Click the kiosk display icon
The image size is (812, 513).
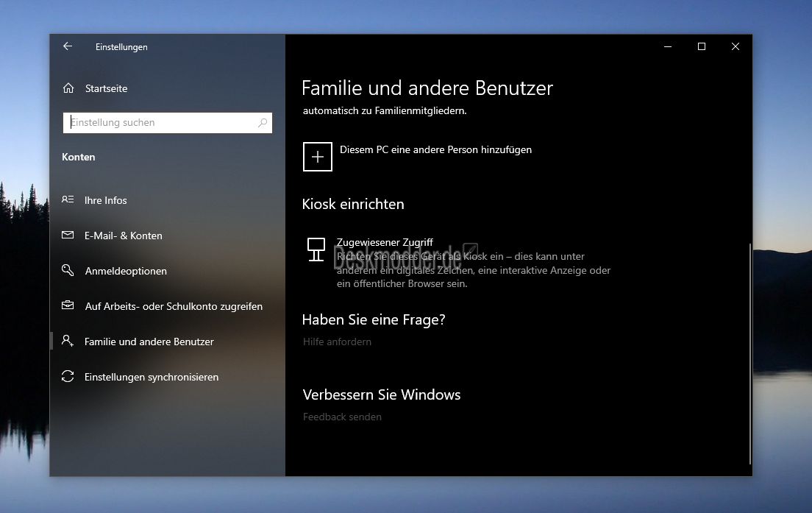tap(316, 250)
